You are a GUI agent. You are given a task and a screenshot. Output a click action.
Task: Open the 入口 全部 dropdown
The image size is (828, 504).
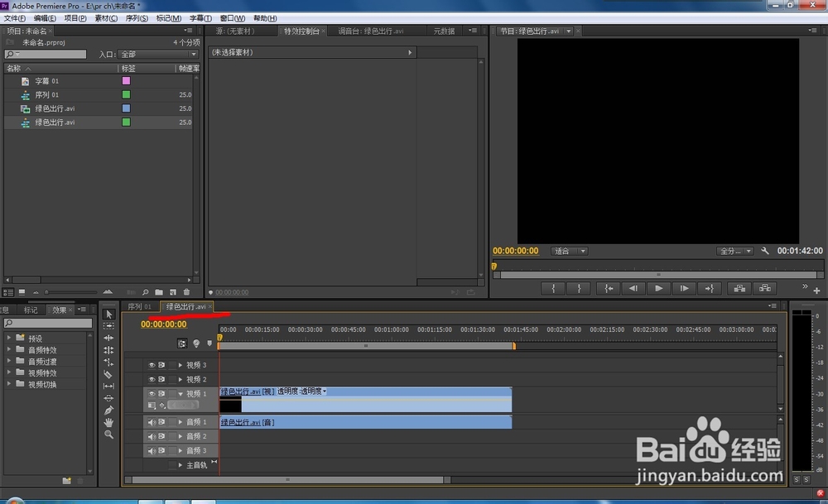(x=158, y=55)
